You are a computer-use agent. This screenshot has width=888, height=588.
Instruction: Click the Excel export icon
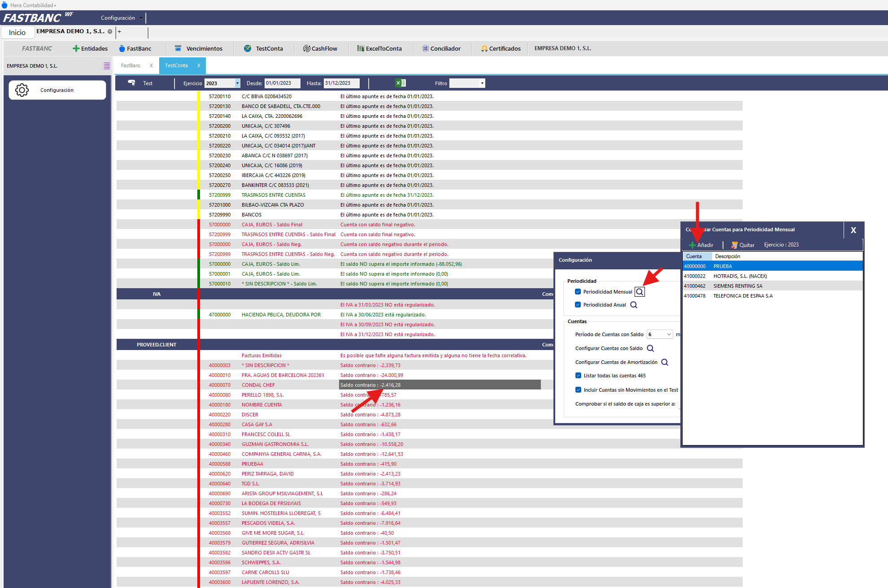[x=400, y=83]
